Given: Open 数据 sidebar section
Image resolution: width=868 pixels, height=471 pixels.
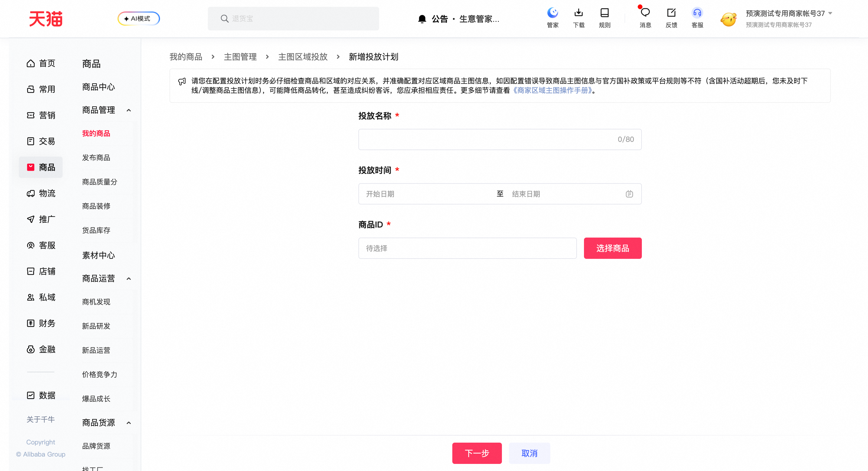Looking at the screenshot, I should pos(41,395).
